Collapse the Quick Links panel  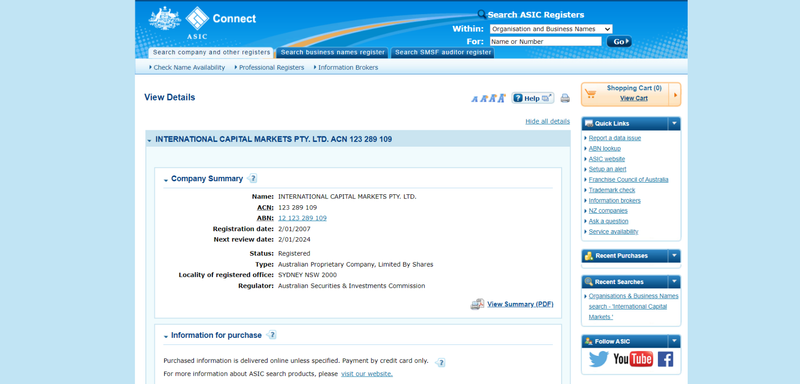tap(674, 123)
